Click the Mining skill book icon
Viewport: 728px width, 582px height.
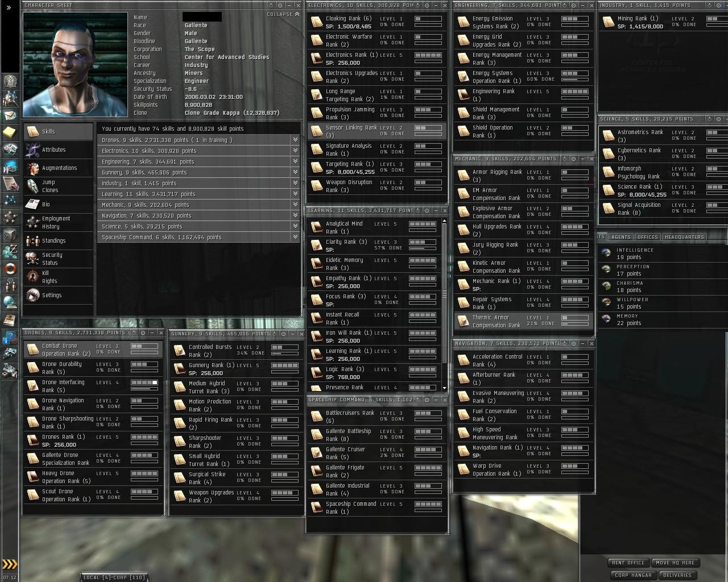pos(609,22)
